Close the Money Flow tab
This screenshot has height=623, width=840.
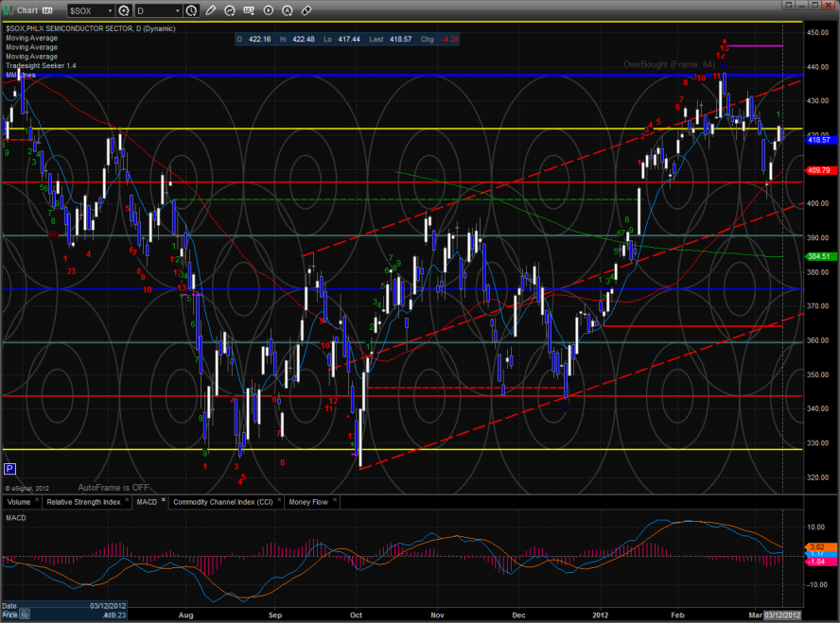tap(335, 500)
